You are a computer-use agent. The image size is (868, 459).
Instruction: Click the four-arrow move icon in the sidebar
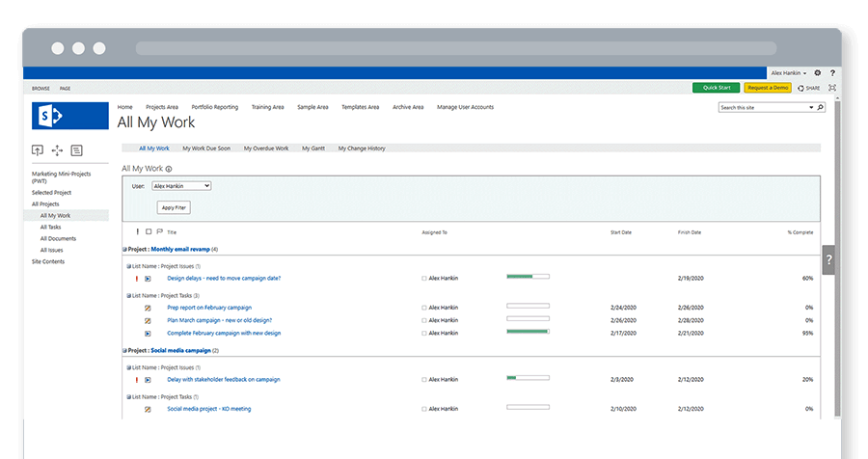57,150
